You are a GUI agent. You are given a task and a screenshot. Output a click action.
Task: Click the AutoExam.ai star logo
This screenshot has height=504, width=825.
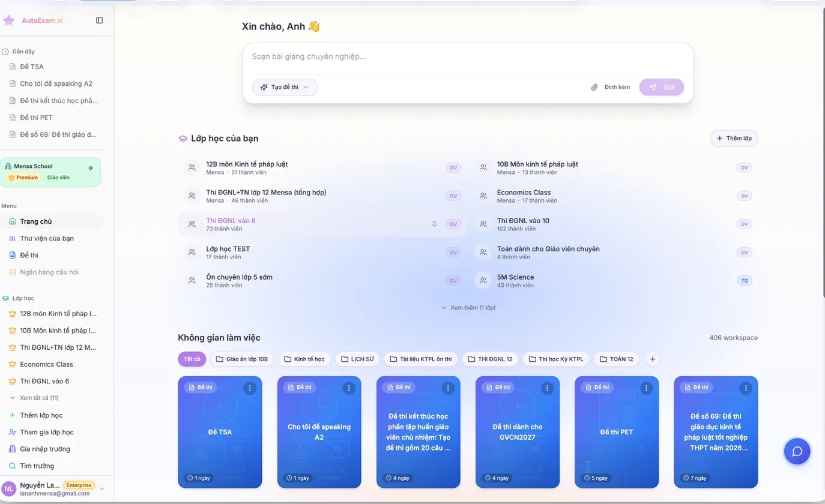(9, 20)
